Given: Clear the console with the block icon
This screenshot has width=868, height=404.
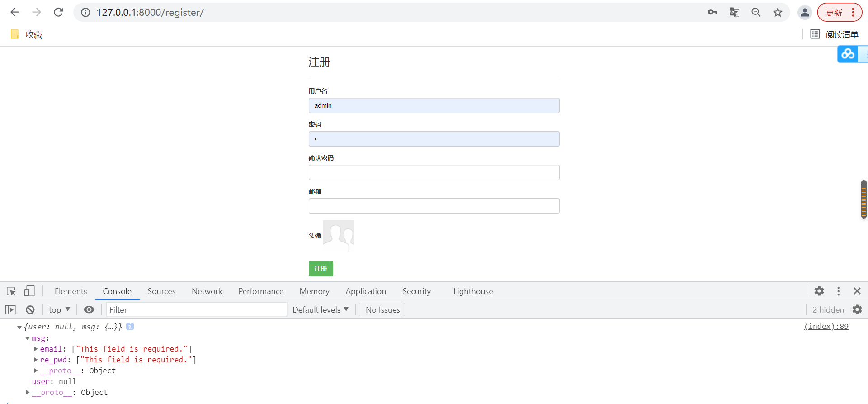Looking at the screenshot, I should tap(30, 310).
